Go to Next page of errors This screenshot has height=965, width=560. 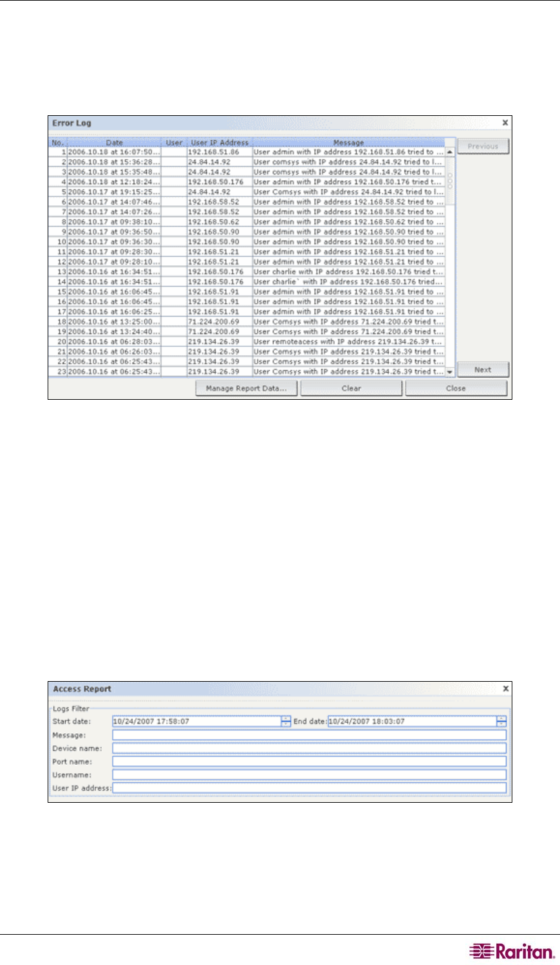coord(483,370)
